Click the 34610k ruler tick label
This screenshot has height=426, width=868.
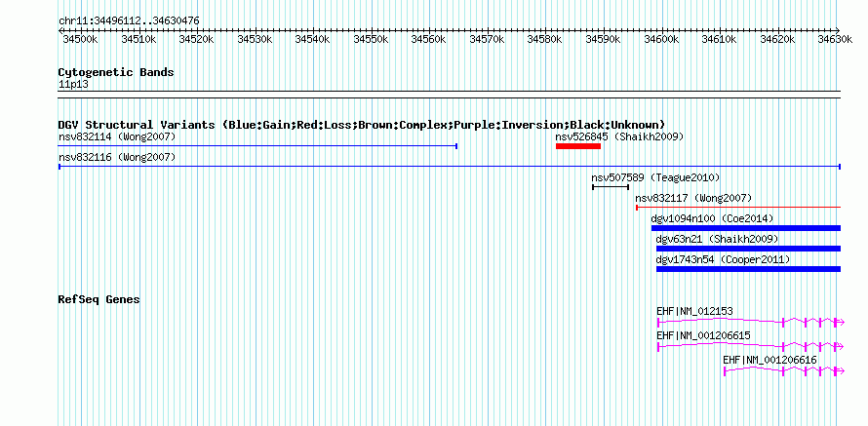click(x=720, y=40)
